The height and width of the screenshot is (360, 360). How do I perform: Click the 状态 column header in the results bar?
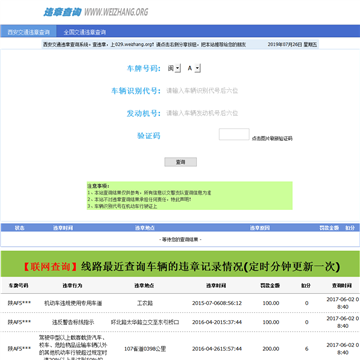click(x=20, y=228)
